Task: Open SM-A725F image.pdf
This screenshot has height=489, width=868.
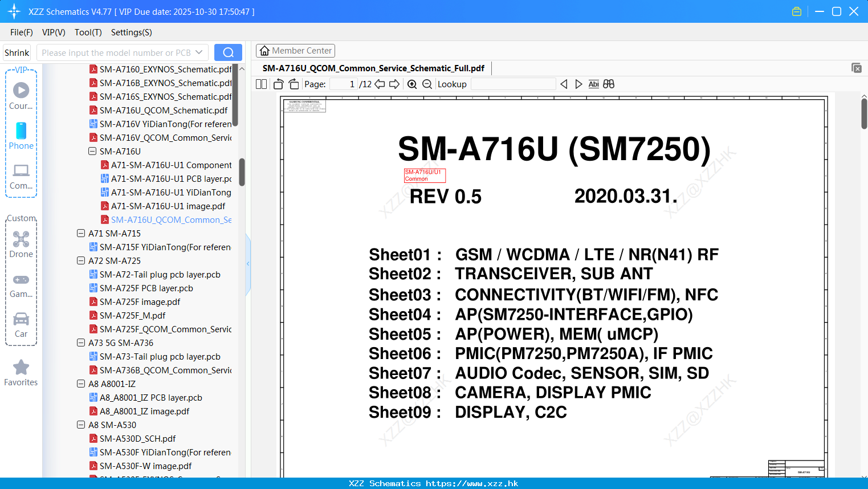Action: (135, 301)
